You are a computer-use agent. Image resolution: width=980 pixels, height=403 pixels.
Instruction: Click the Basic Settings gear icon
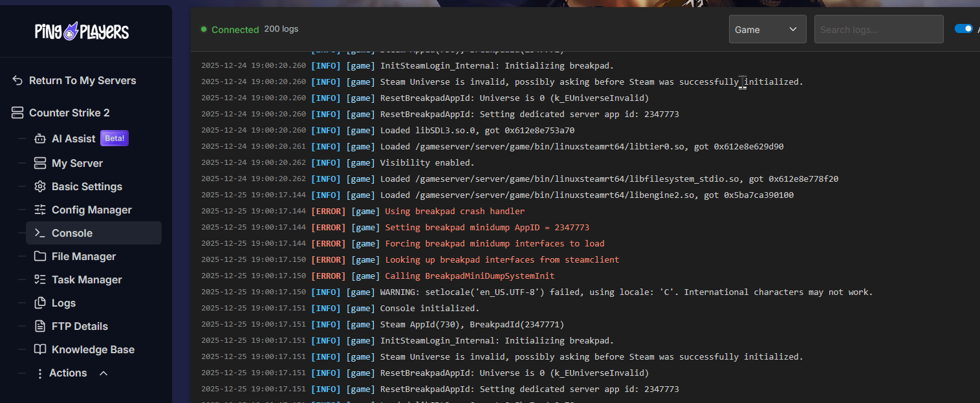(40, 186)
